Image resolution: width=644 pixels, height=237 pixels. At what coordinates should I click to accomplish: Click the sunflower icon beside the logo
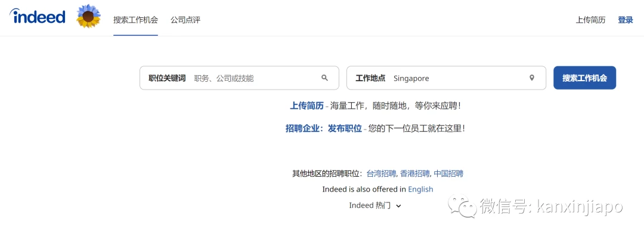coord(88,17)
